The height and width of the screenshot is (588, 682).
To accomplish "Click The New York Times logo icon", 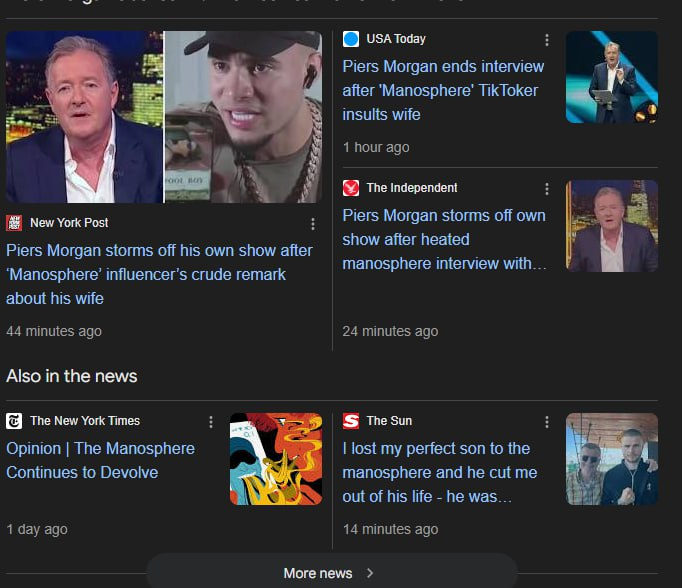I will [x=14, y=421].
